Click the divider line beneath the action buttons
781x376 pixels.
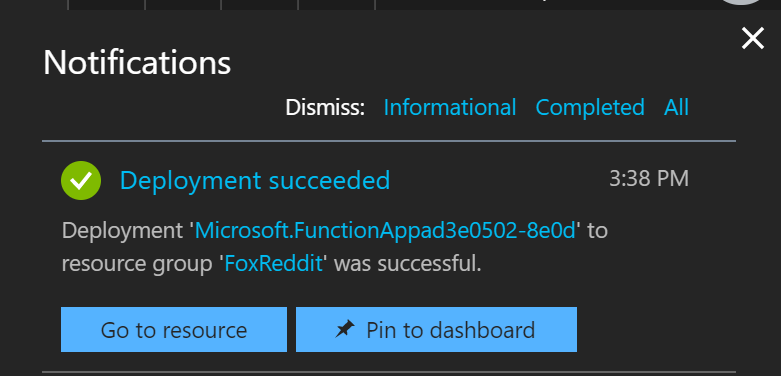point(389,372)
